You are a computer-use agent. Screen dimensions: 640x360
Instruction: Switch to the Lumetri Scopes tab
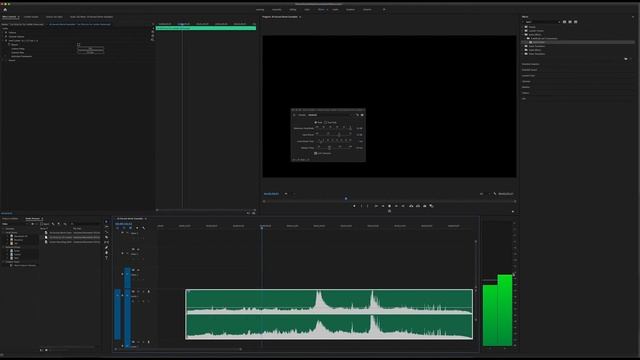31,17
